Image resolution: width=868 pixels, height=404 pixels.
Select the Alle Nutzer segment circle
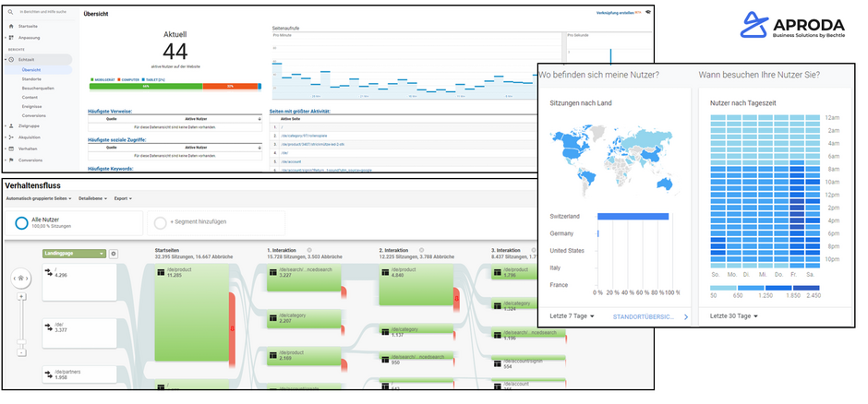click(22, 222)
